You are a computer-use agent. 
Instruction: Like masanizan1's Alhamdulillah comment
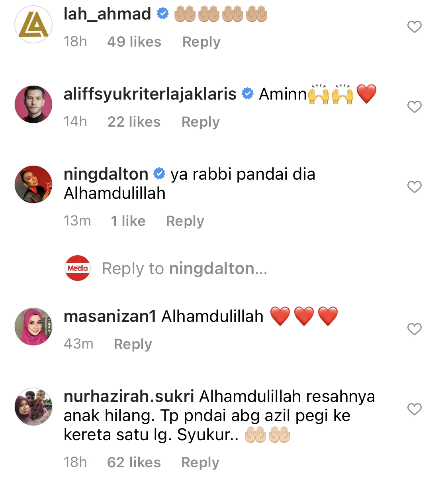tap(414, 329)
